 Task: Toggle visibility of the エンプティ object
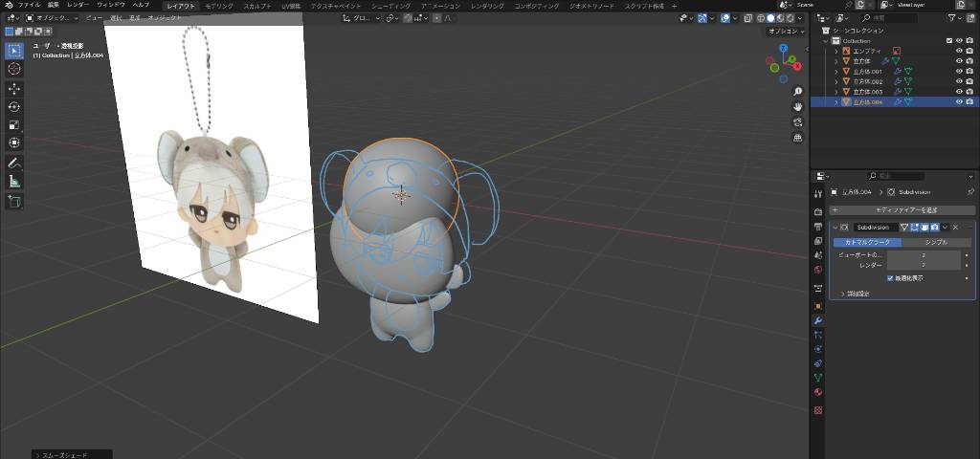(959, 51)
